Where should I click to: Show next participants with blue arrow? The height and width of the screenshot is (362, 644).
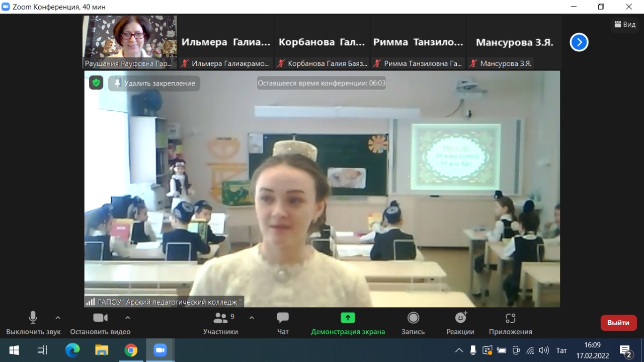pyautogui.click(x=579, y=42)
